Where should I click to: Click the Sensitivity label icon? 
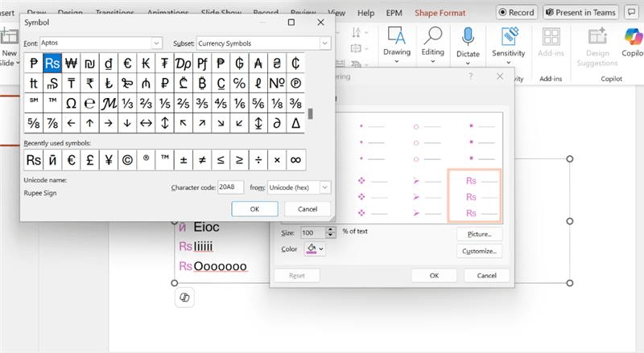tap(509, 37)
